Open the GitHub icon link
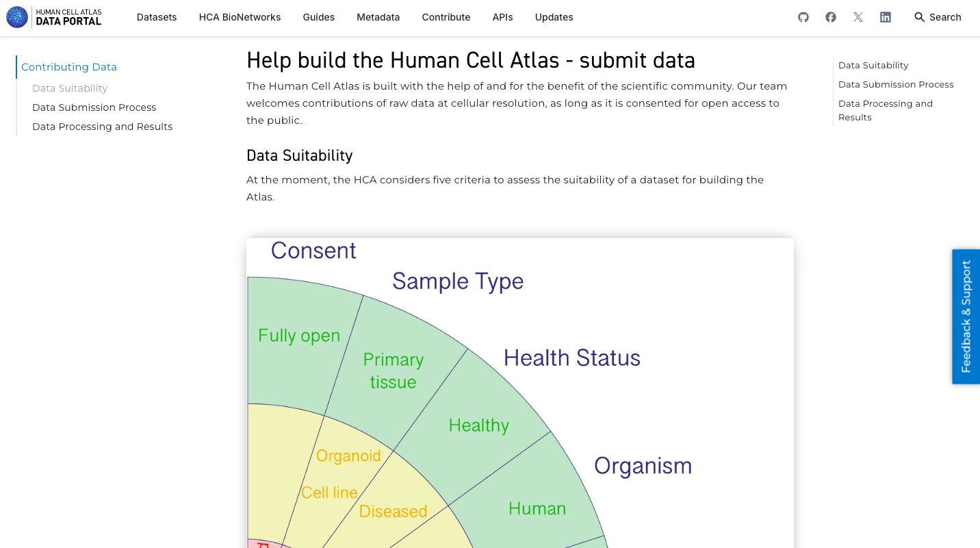980x548 pixels. pyautogui.click(x=803, y=17)
